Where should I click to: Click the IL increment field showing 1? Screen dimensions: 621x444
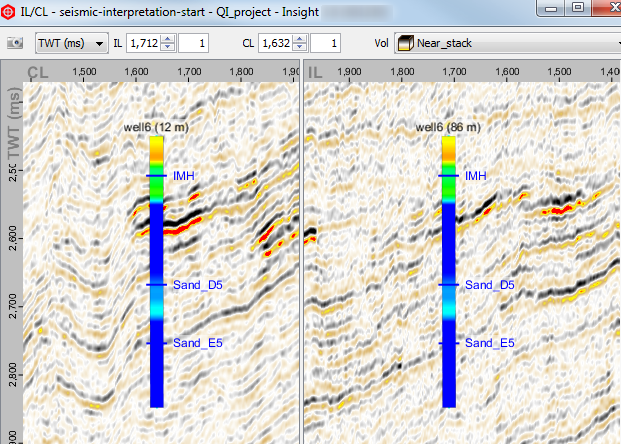(x=193, y=43)
